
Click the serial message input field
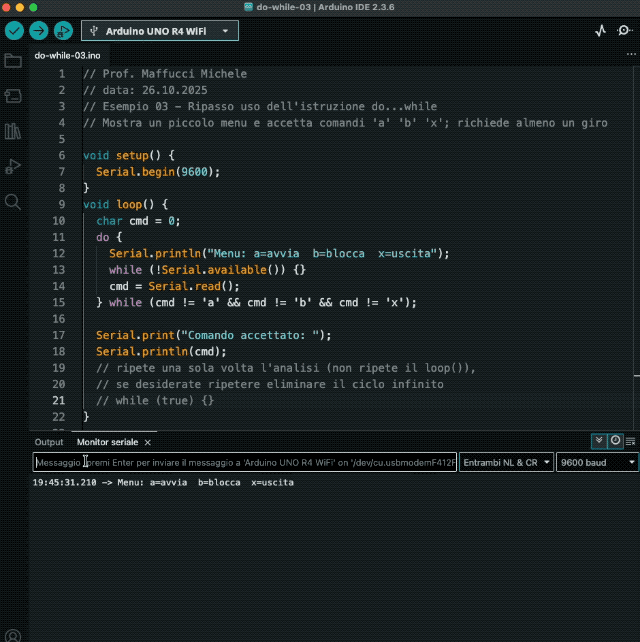(x=245, y=463)
